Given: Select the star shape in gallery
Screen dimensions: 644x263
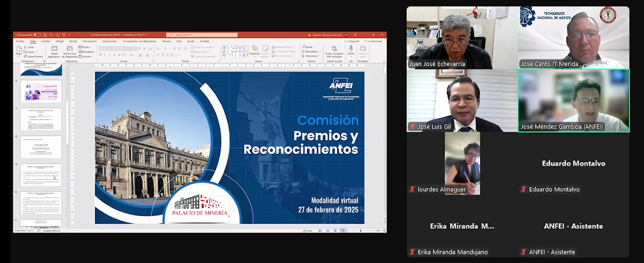Looking at the screenshot, I should tap(243, 55).
